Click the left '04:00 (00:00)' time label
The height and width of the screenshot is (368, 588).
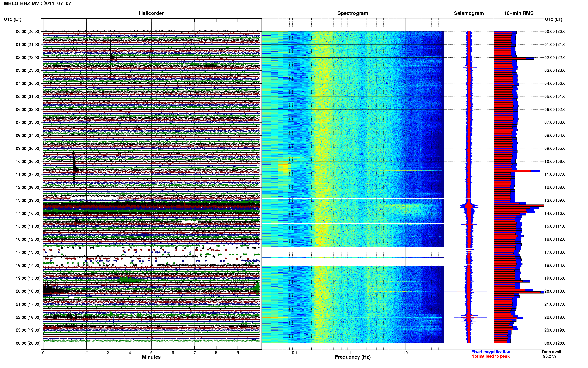click(28, 83)
